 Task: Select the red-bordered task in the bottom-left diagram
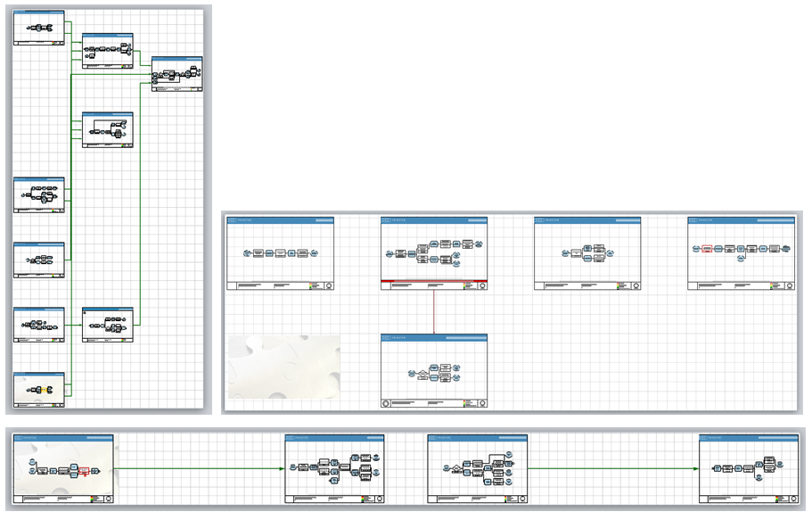(83, 471)
